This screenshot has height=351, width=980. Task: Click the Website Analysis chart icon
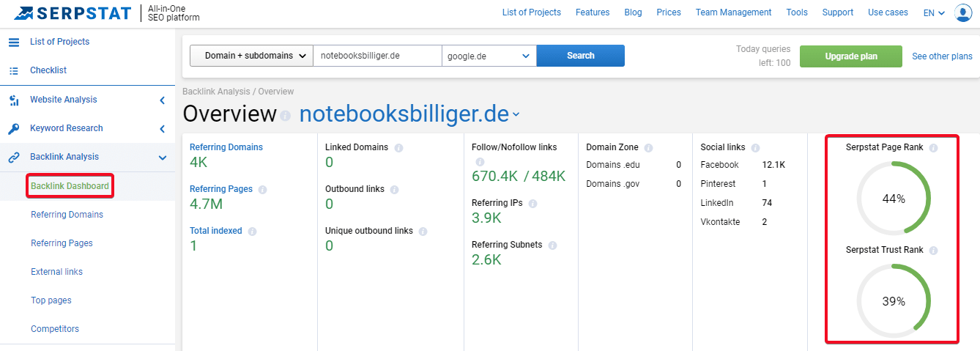(x=14, y=100)
